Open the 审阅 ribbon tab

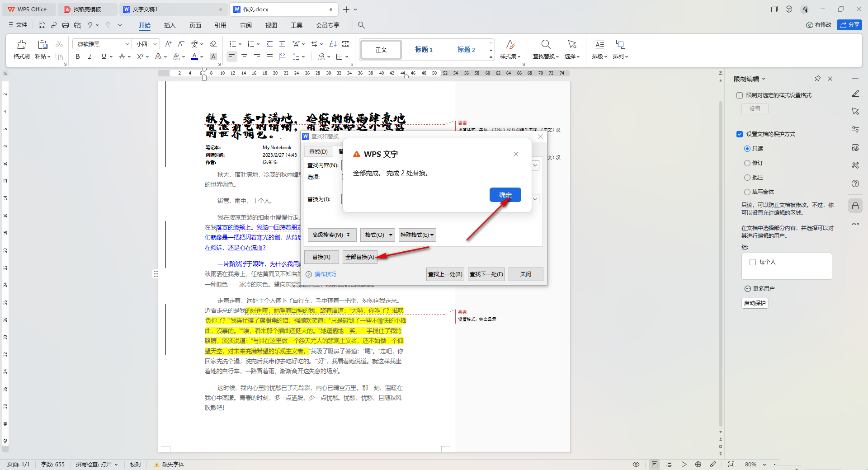245,25
